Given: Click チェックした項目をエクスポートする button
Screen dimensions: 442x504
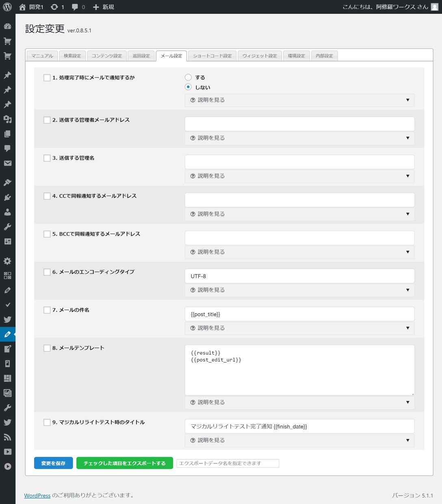Looking at the screenshot, I should pyautogui.click(x=125, y=463).
